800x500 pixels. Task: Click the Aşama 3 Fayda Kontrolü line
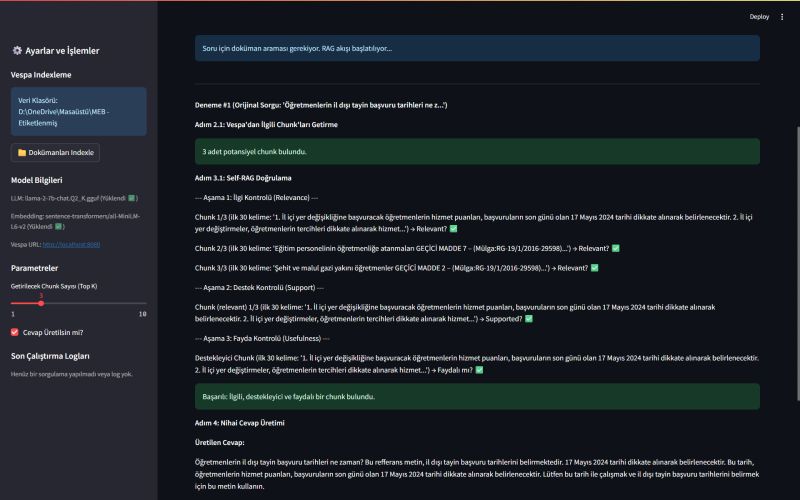[262, 338]
